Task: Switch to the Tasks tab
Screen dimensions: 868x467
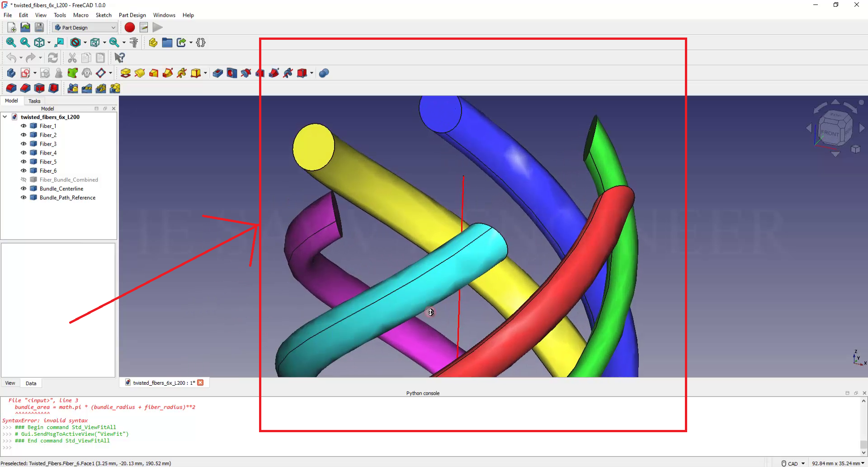Action: coord(34,101)
